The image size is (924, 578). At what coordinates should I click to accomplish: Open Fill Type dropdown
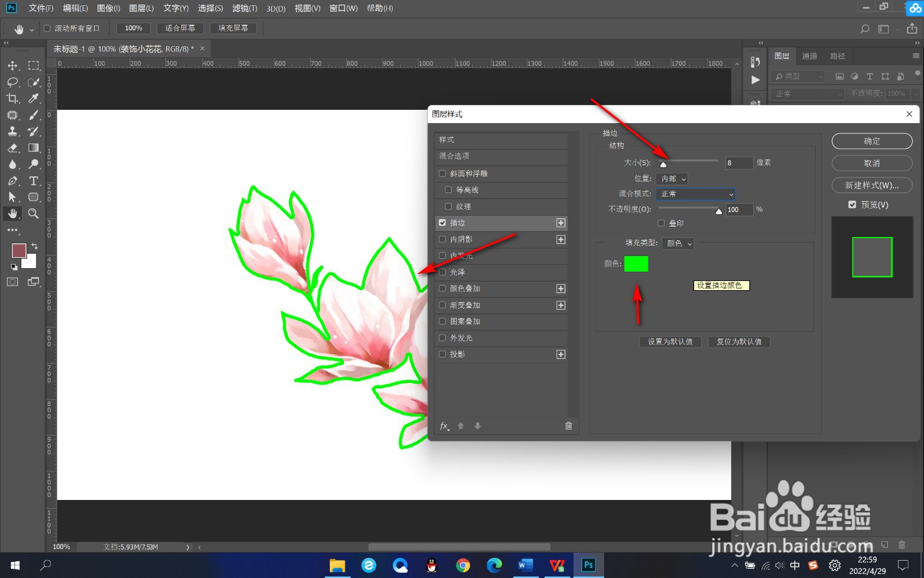[678, 243]
